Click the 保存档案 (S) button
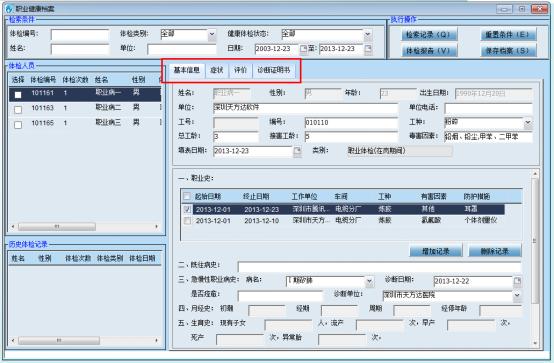Image resolution: width=554 pixels, height=363 pixels. pyautogui.click(x=507, y=51)
